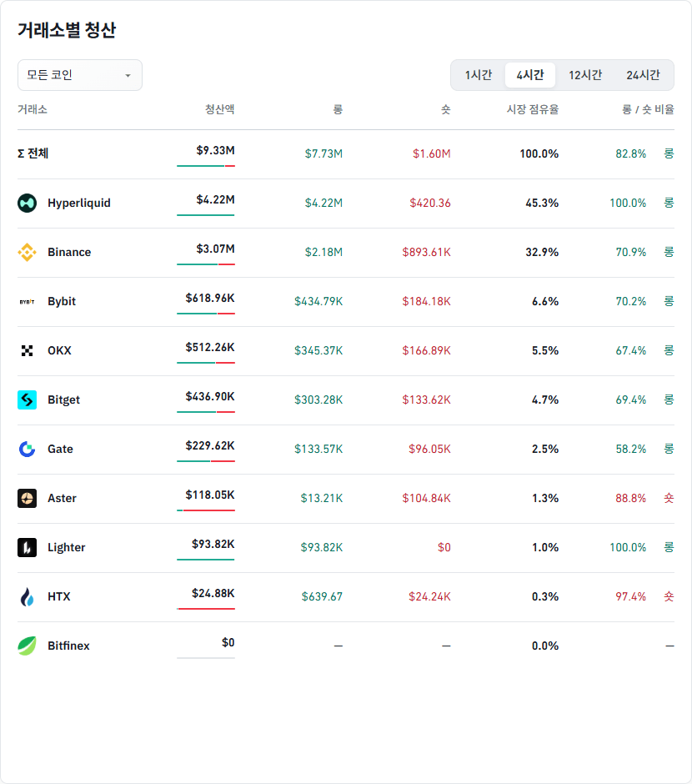Click Hyperliquid's market share 45.3%
The image size is (692, 784).
(542, 203)
